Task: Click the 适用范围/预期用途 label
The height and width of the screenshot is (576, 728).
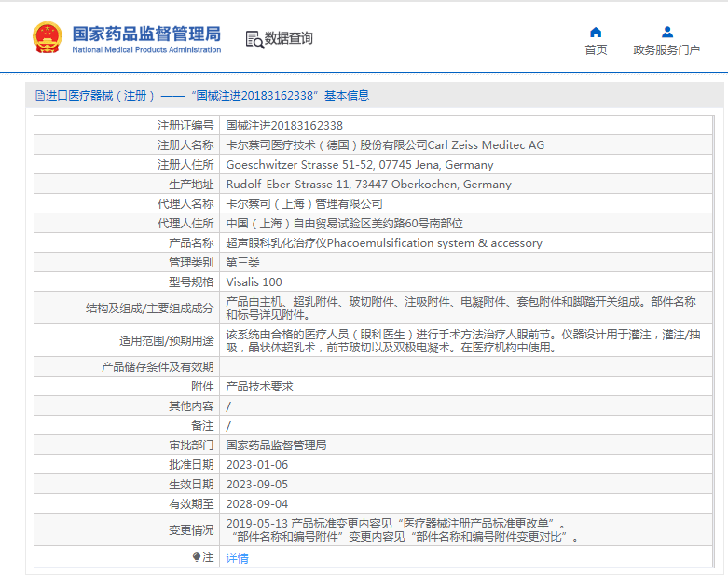Action: [166, 341]
